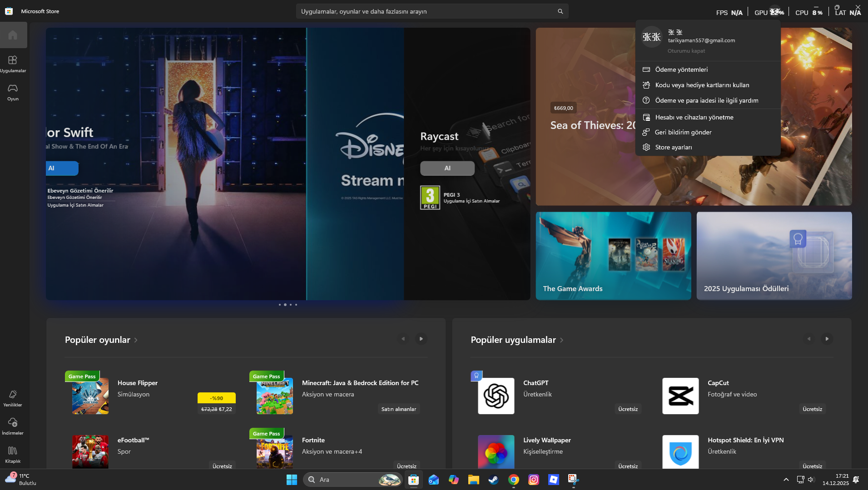
Task: Click the profile avatar in account flyout
Action: 651,37
